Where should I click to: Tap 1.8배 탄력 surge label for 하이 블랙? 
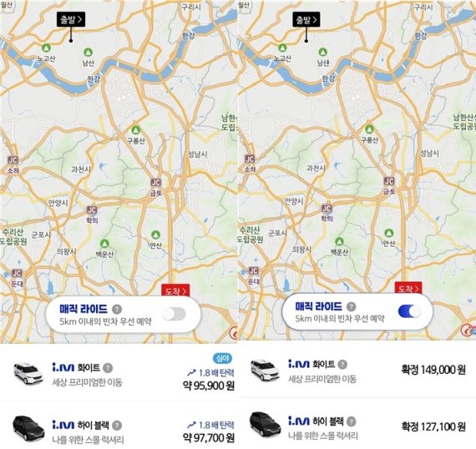tap(210, 425)
